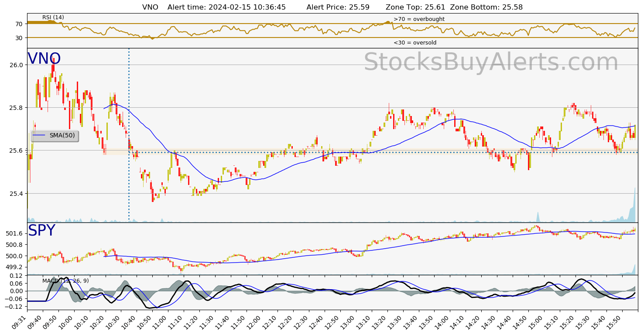This screenshot has height=335, width=644.
Task: Click the 25.8 price axis label
Action: click(16, 108)
